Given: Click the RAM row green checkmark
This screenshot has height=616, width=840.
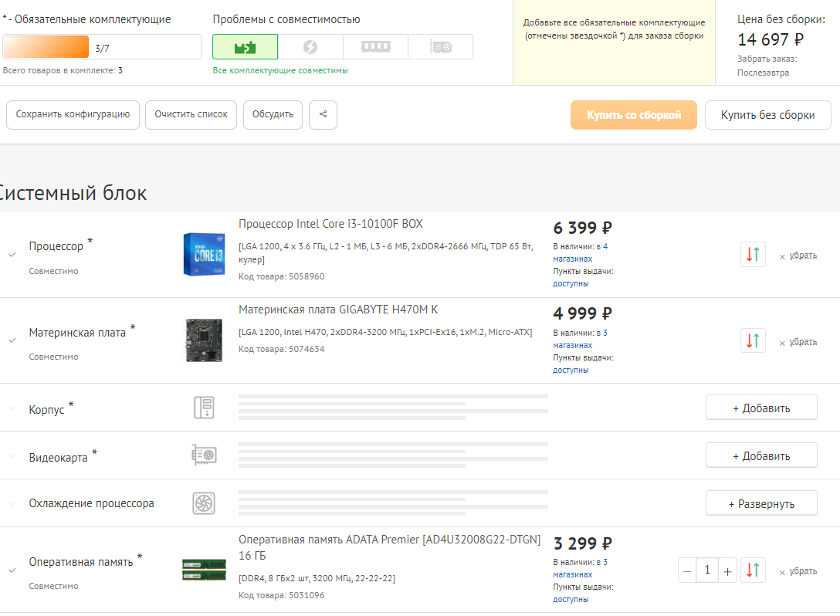Looking at the screenshot, I should click(12, 570).
